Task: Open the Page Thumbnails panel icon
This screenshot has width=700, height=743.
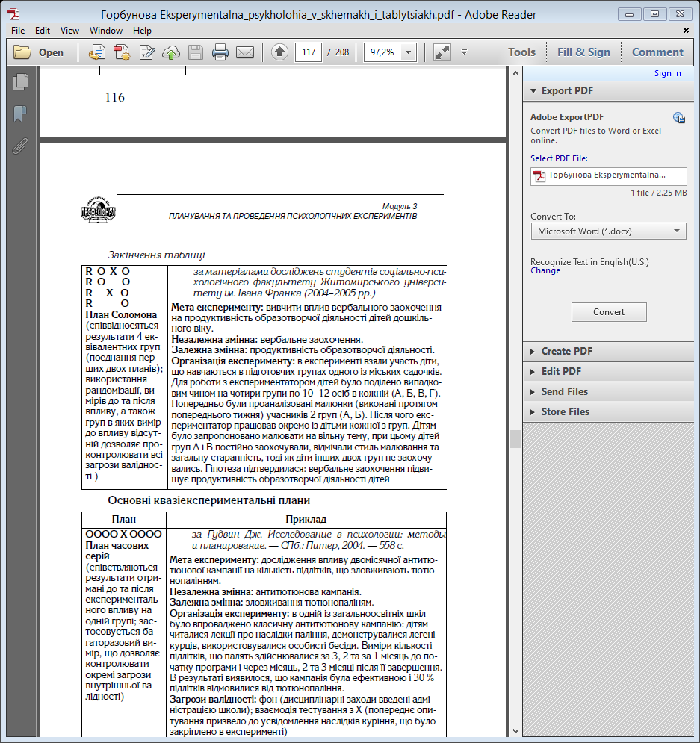Action: [20, 83]
